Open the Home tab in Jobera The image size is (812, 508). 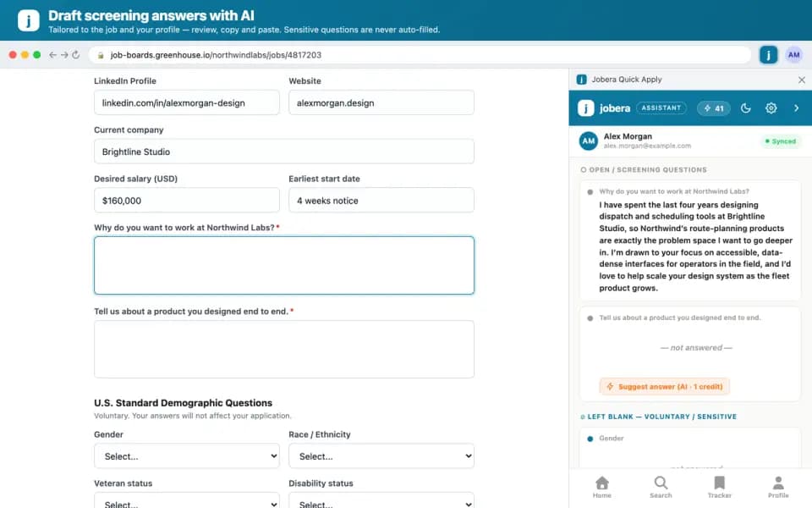(601, 487)
